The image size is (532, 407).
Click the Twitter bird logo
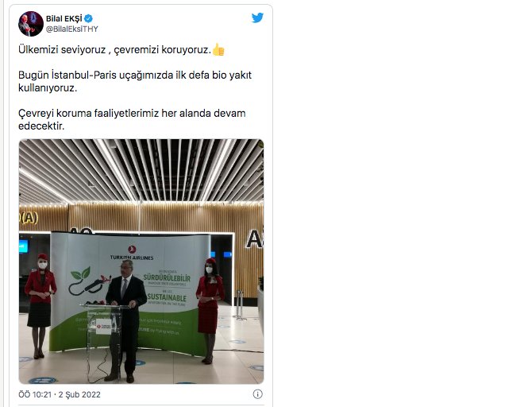point(257,17)
